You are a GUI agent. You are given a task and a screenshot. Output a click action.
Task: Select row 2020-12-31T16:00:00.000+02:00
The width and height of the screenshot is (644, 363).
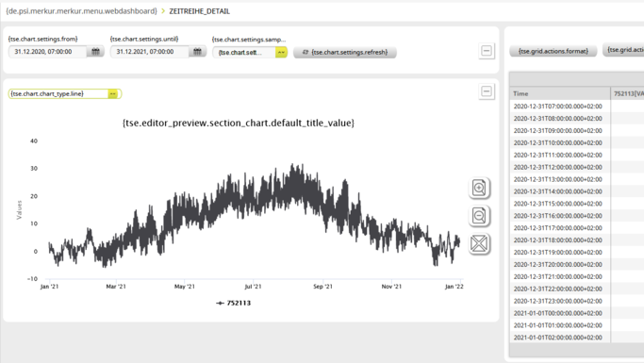point(577,216)
